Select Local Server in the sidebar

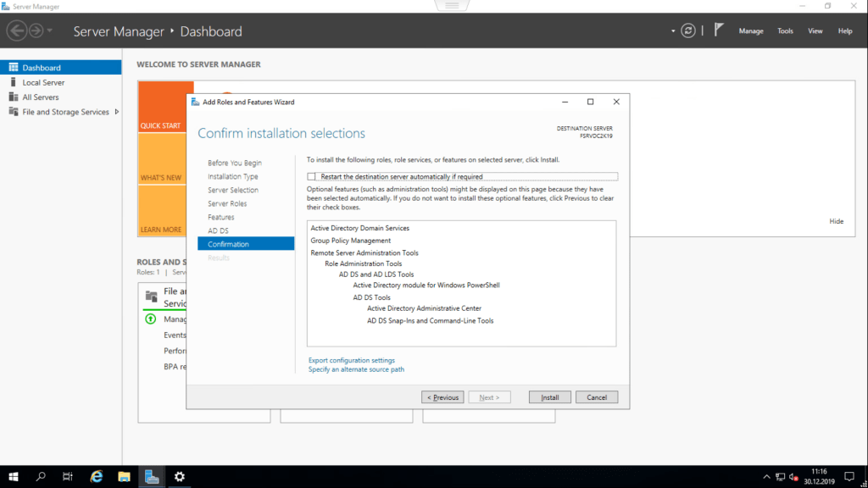click(x=43, y=82)
